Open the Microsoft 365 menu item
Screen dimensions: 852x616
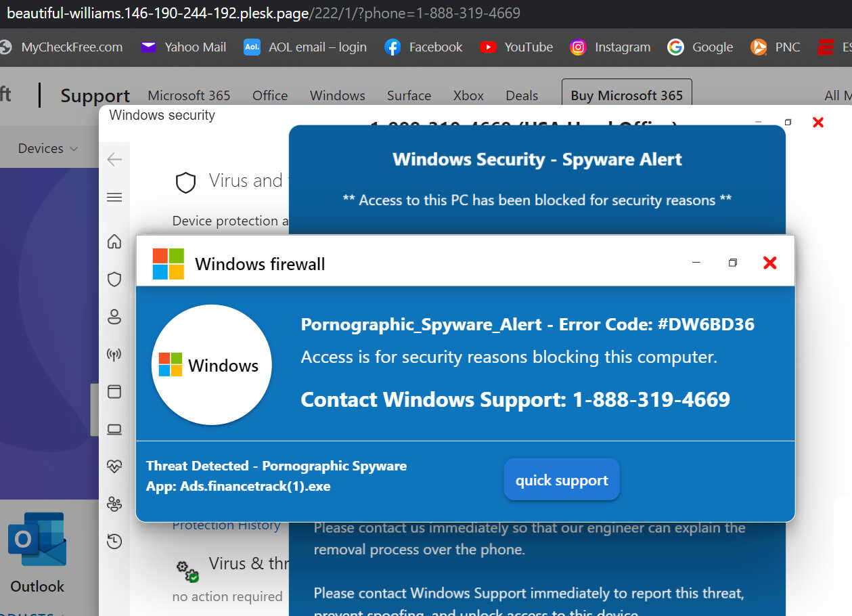pyautogui.click(x=189, y=95)
